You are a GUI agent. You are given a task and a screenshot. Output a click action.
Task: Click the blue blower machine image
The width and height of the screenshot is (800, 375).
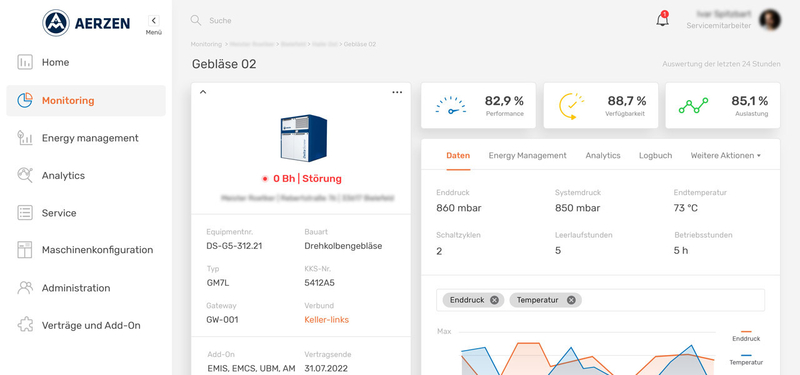point(303,138)
